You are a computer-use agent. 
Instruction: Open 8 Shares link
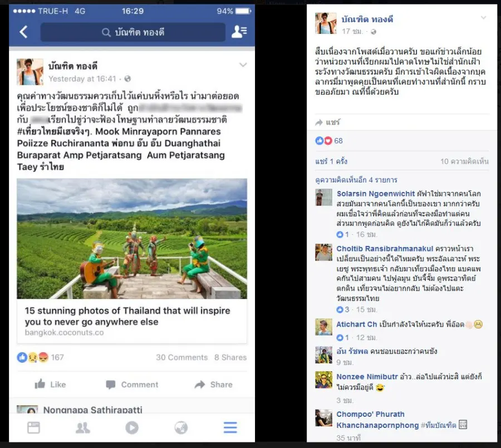tap(230, 357)
